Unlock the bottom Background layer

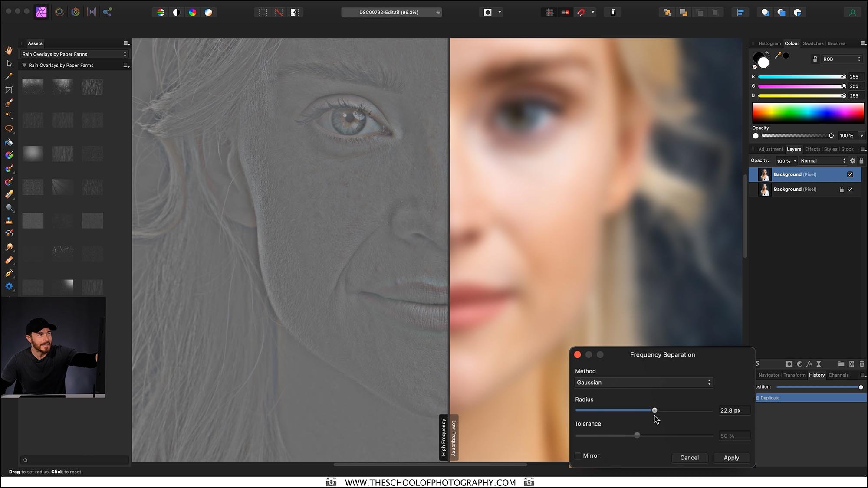[x=842, y=189]
